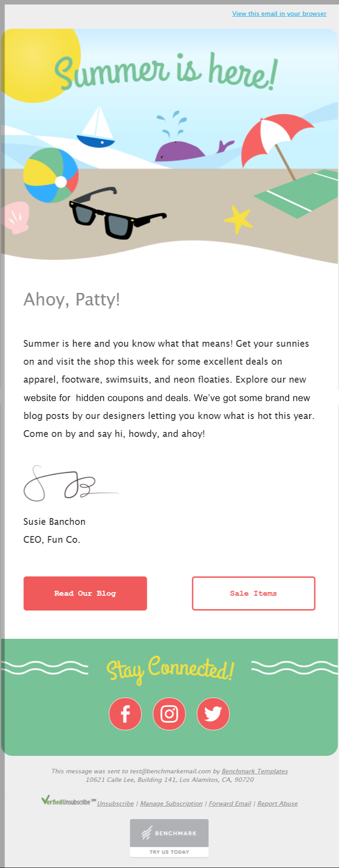
Task: Open the email in your browser
Action: pyautogui.click(x=278, y=13)
